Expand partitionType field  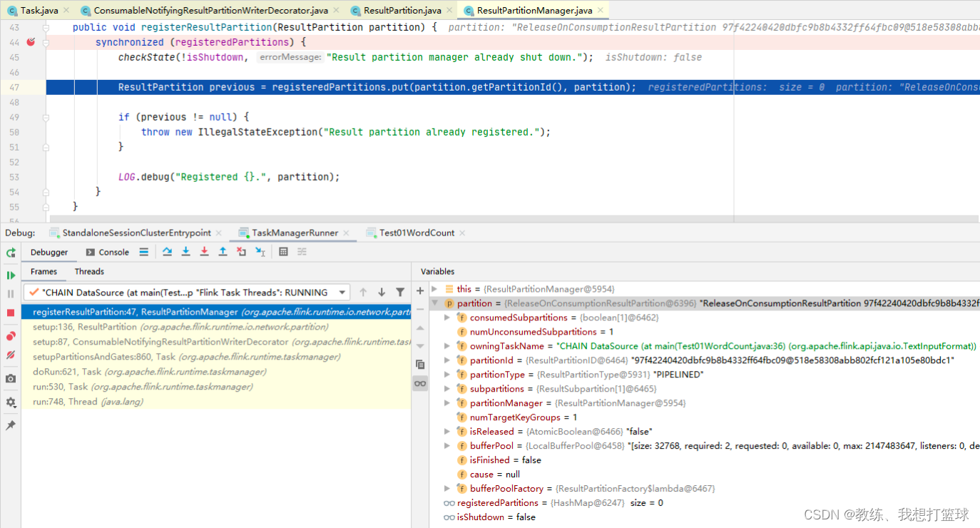click(x=447, y=375)
